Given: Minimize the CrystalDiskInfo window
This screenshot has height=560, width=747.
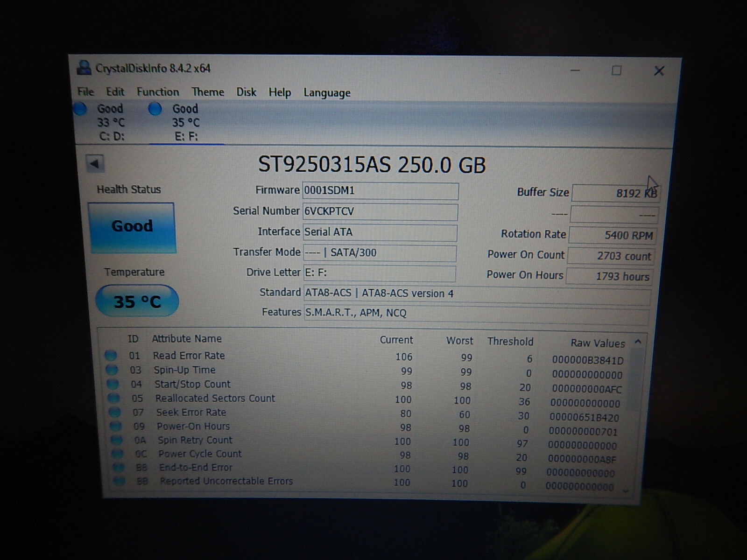Looking at the screenshot, I should [x=575, y=70].
